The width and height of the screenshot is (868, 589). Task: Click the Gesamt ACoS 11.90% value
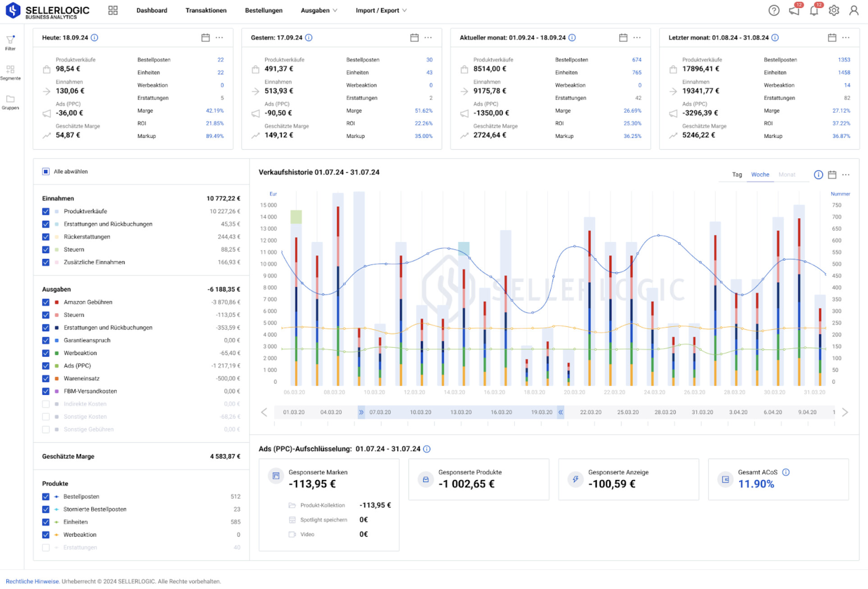[x=756, y=484]
